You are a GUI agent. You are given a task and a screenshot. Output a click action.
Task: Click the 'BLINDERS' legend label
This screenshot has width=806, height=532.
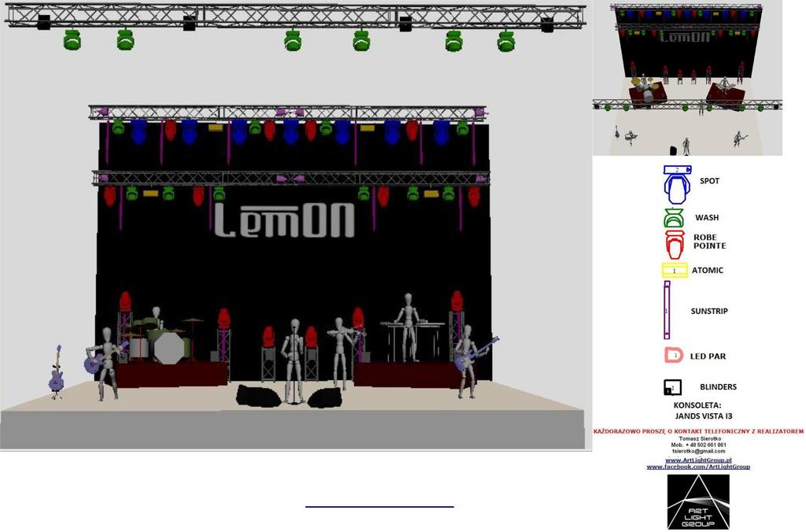[718, 386]
